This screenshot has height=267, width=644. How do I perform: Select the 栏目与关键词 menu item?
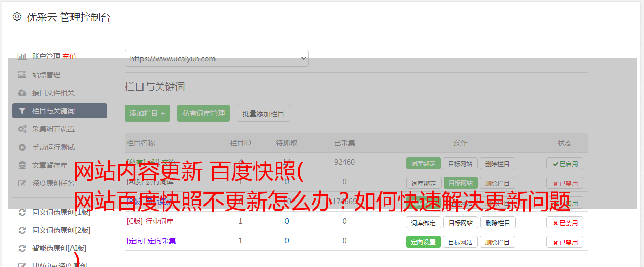click(59, 111)
